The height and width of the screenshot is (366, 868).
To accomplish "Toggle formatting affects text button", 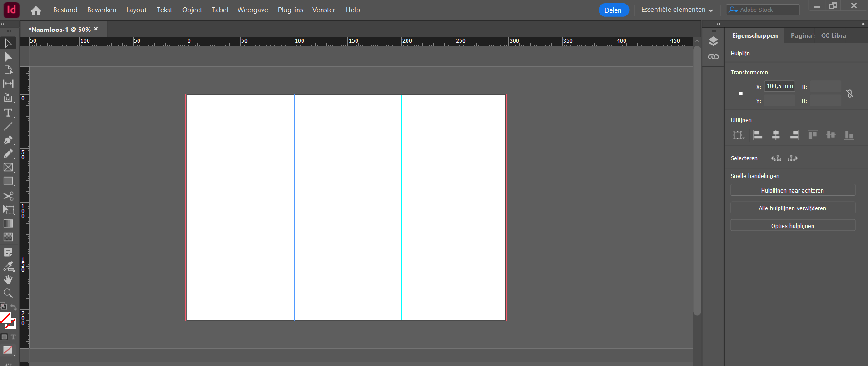I will (13, 337).
